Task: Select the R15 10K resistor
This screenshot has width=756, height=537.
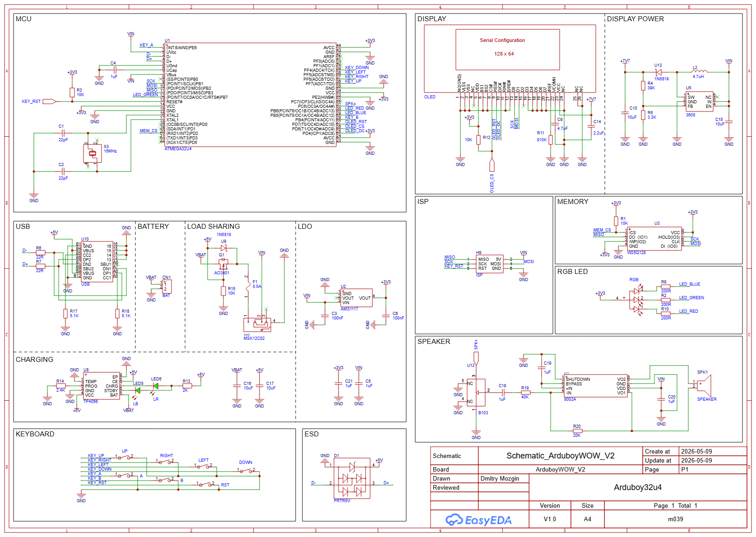Action: 223,291
